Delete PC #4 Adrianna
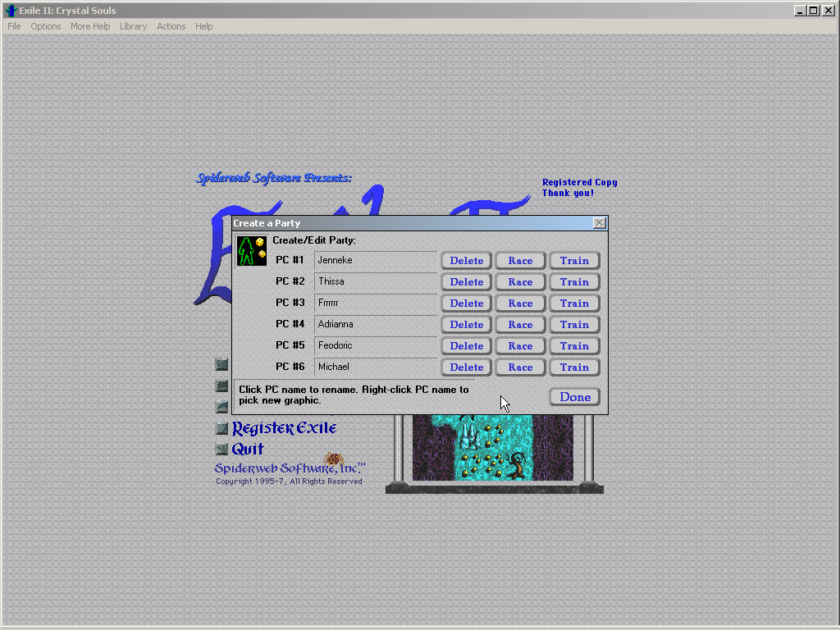This screenshot has width=840, height=630. pyautogui.click(x=466, y=325)
